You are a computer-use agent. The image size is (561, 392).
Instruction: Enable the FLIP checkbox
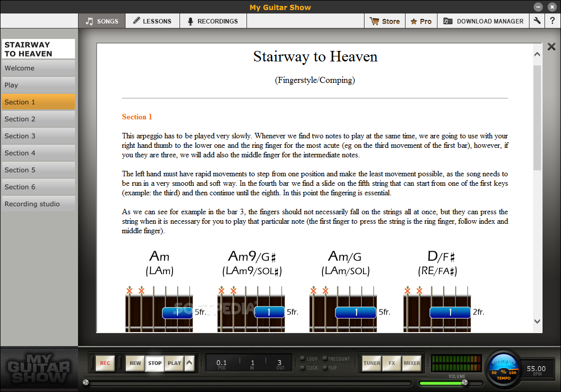[325, 368]
